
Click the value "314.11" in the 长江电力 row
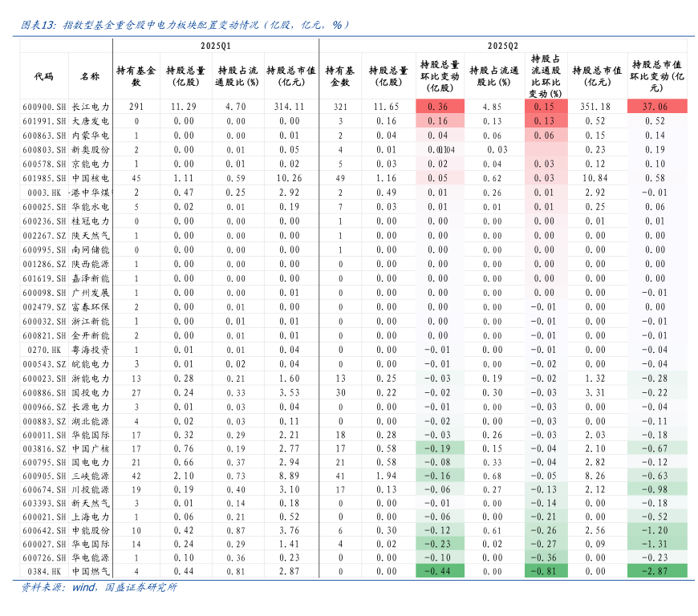point(290,107)
